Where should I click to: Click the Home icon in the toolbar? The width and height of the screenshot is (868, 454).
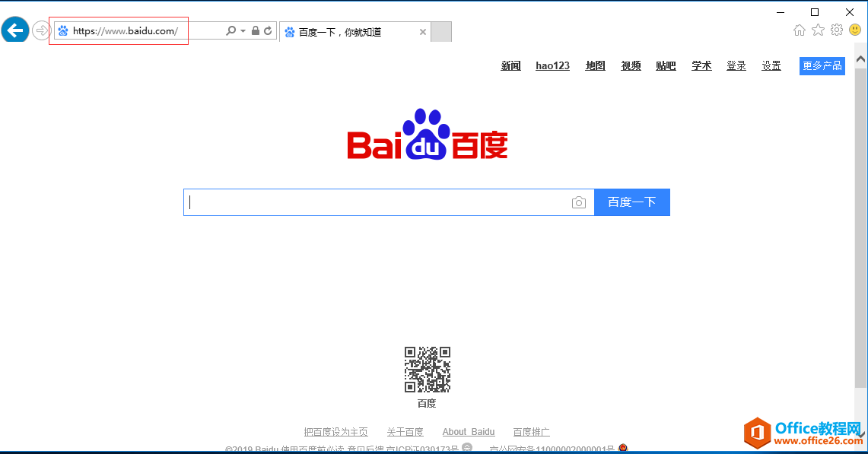[800, 30]
